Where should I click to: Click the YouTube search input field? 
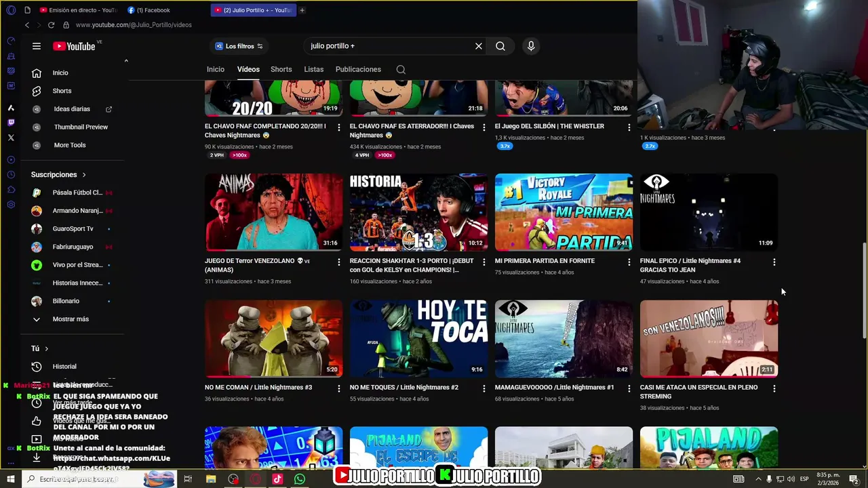[390, 46]
